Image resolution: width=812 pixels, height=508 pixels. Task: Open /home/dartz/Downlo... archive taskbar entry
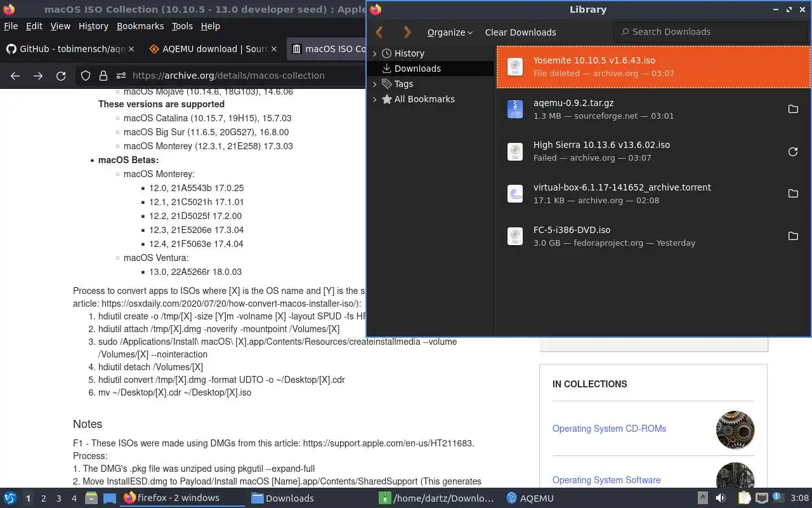436,498
